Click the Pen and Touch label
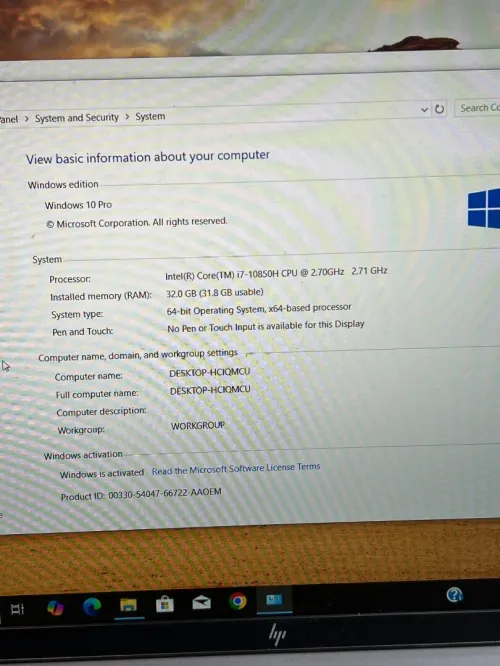 [x=82, y=332]
